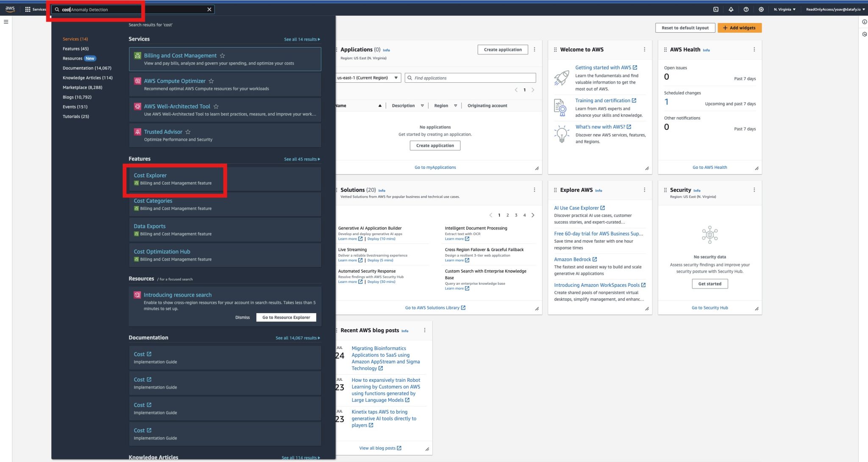This screenshot has height=462, width=868.
Task: Select Features category in search results
Action: point(76,48)
